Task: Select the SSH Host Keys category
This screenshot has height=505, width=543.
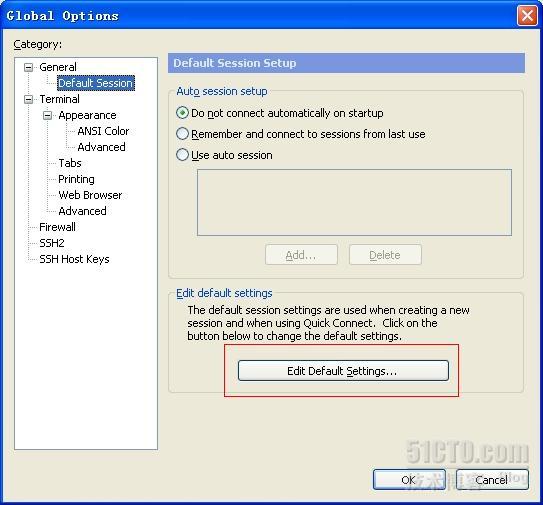Action: (74, 259)
